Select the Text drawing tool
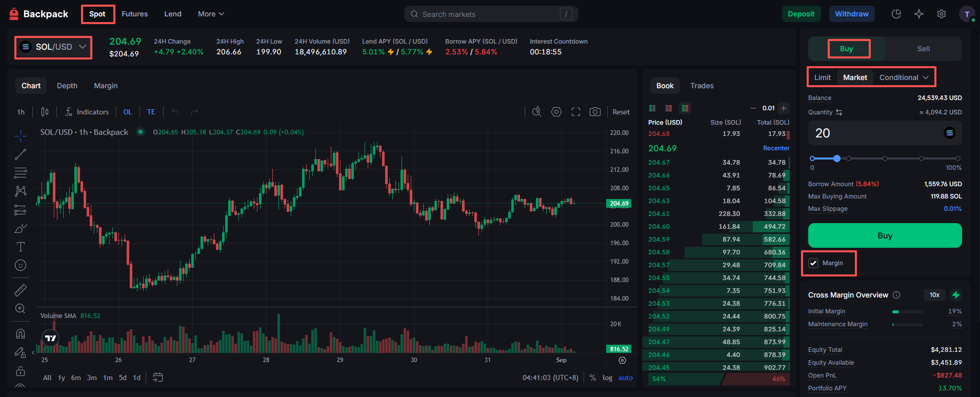The height and width of the screenshot is (397, 980). pyautogui.click(x=21, y=247)
